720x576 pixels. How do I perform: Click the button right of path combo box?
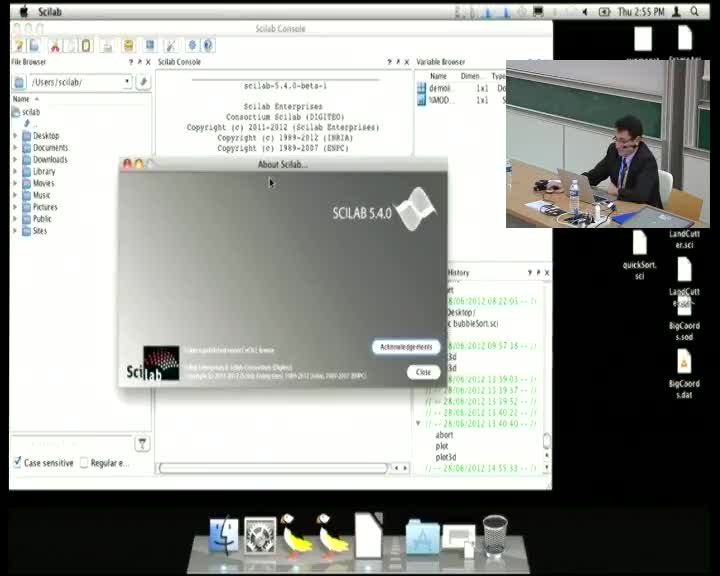(x=143, y=82)
